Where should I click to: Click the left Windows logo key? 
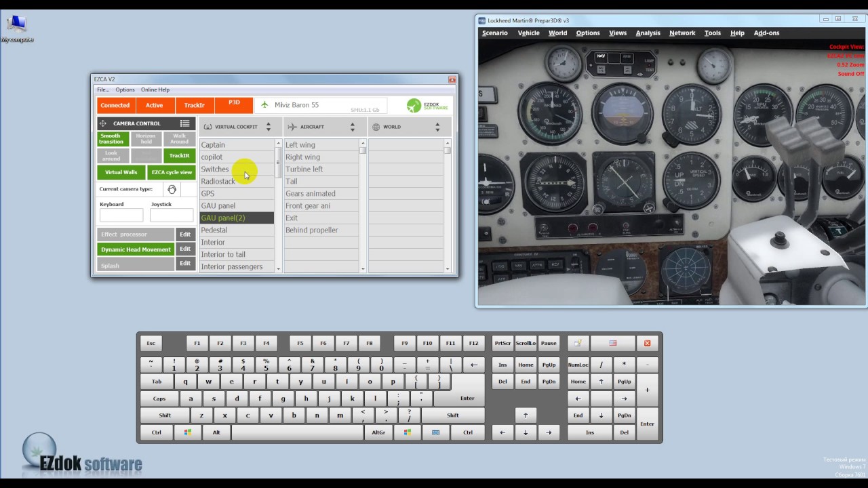point(188,432)
